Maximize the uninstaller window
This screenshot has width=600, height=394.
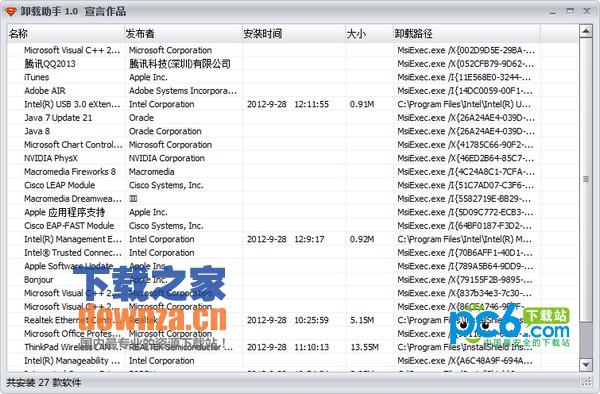coord(570,11)
